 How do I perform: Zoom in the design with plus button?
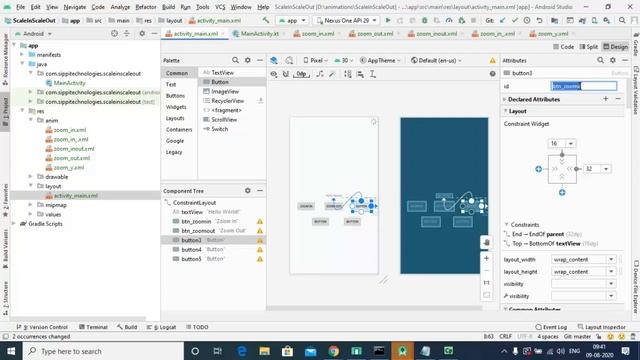point(487,258)
